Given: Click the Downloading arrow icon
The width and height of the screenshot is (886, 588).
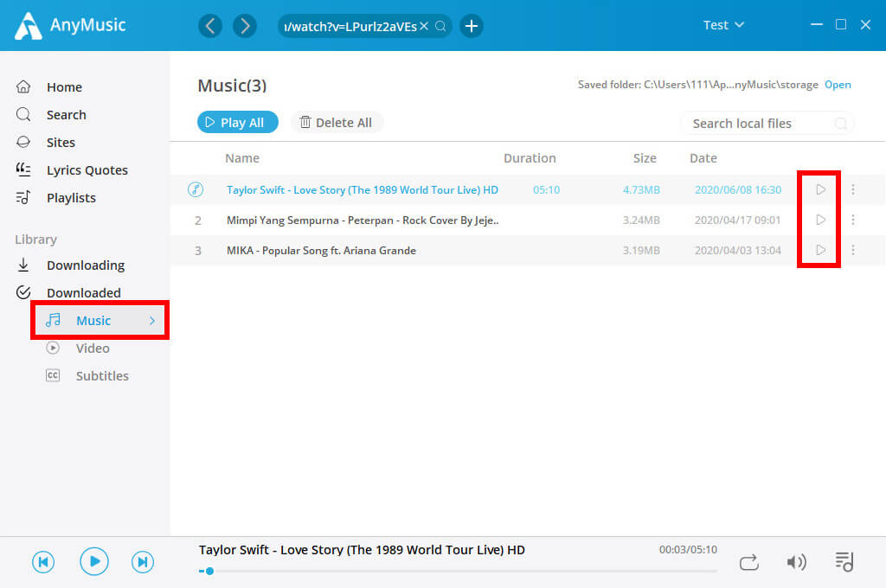Looking at the screenshot, I should coord(23,265).
